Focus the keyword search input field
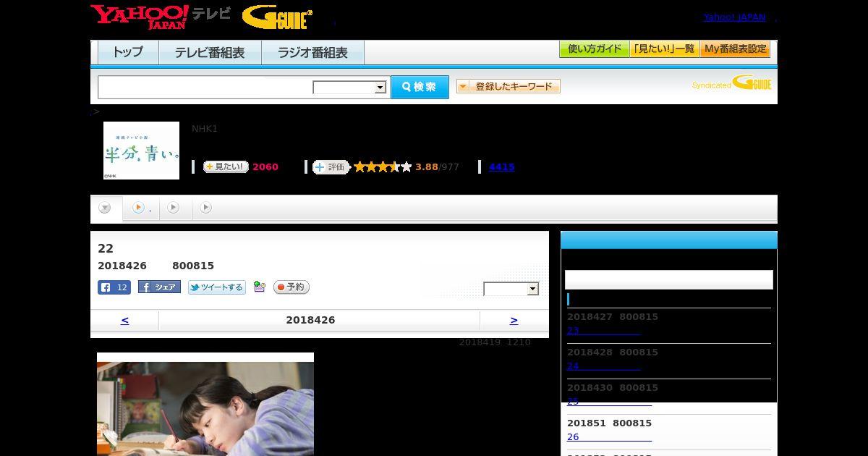Viewport: 868px width, 456px height. 205,88
